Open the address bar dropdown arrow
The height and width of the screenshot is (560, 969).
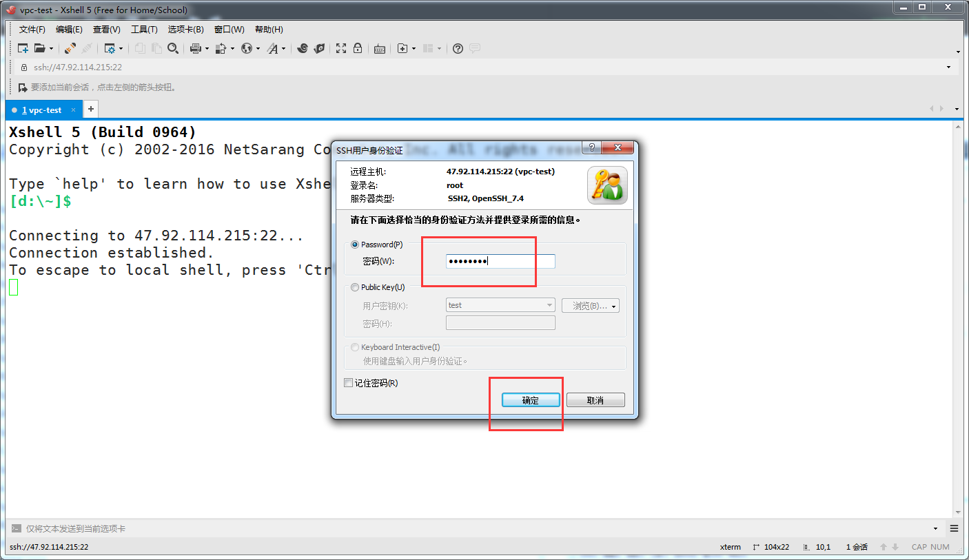(x=949, y=67)
